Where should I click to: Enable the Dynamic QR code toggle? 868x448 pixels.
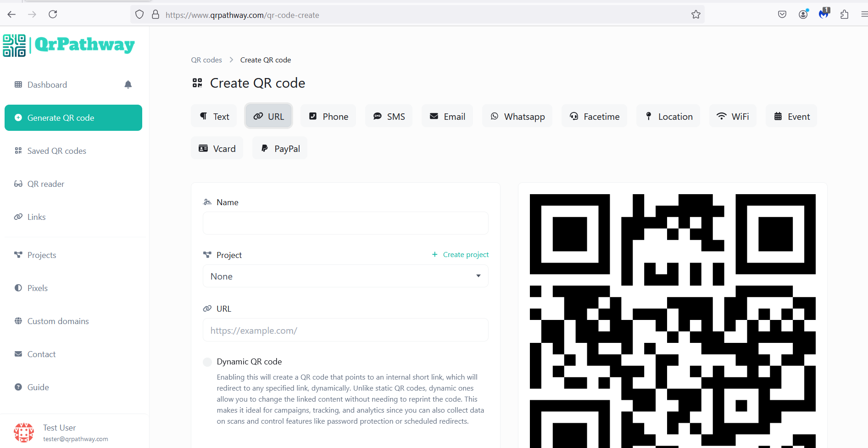pos(207,362)
